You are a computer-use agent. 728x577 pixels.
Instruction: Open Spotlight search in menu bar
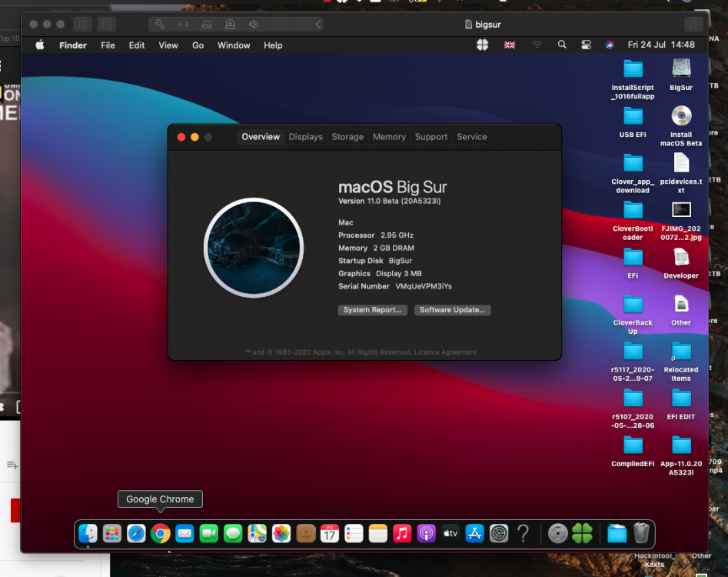[x=562, y=45]
